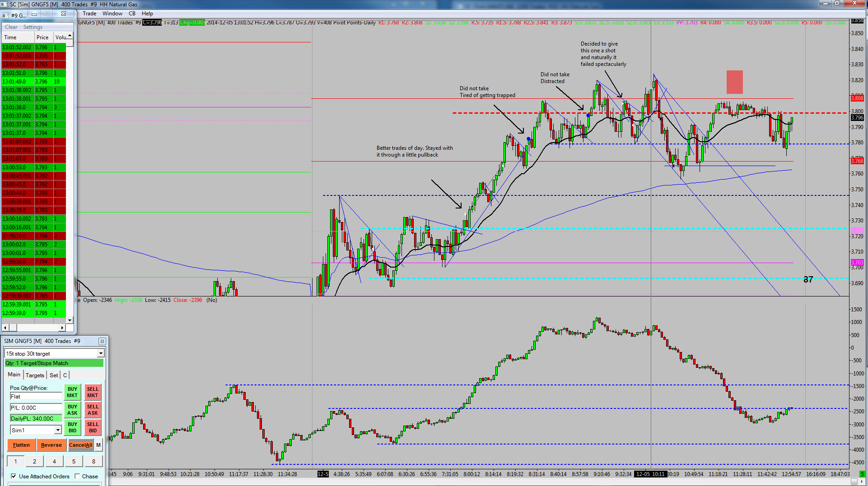The height and width of the screenshot is (486, 868).
Task: Click the Reverse button
Action: click(51, 445)
